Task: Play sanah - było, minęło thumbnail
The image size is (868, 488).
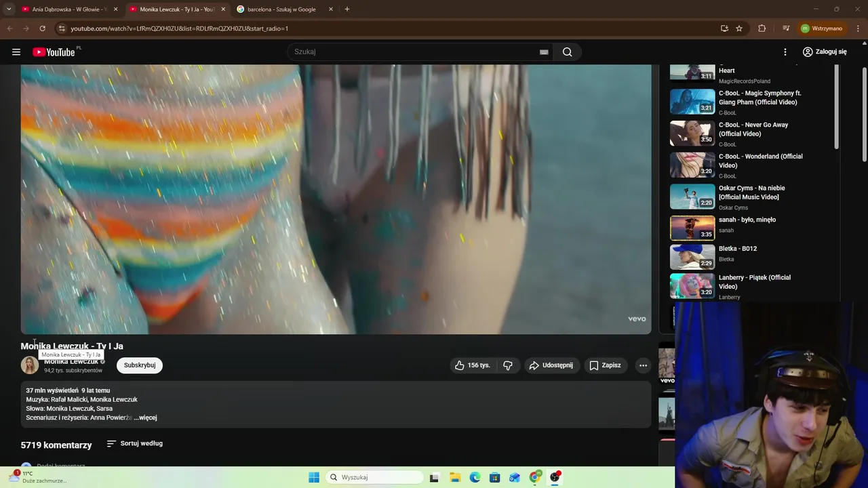Action: 692,228
